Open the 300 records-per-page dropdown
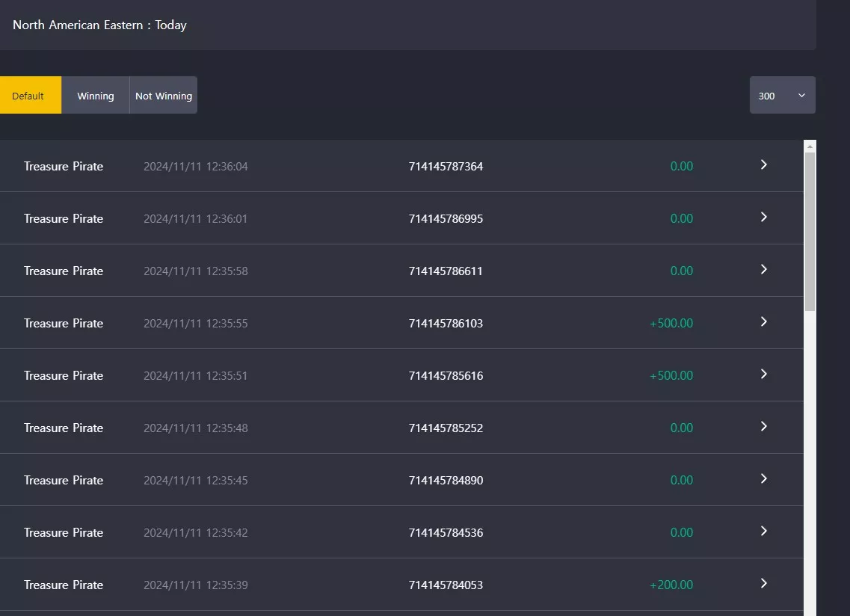Image resolution: width=850 pixels, height=616 pixels. tap(782, 96)
